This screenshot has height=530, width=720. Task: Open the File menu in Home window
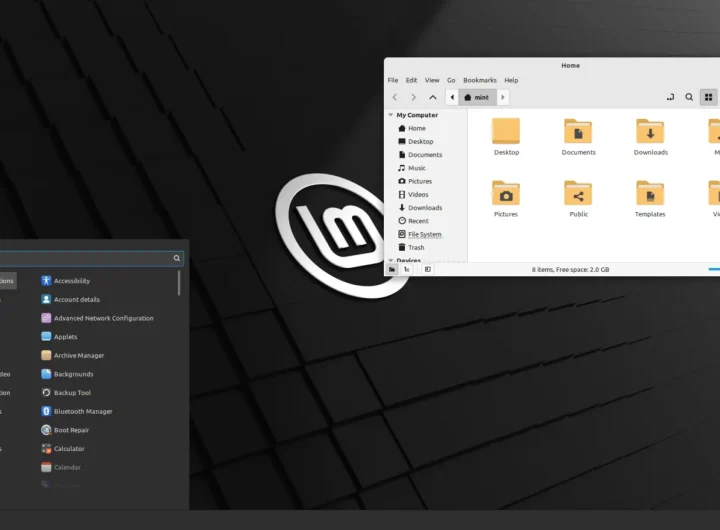pos(393,80)
